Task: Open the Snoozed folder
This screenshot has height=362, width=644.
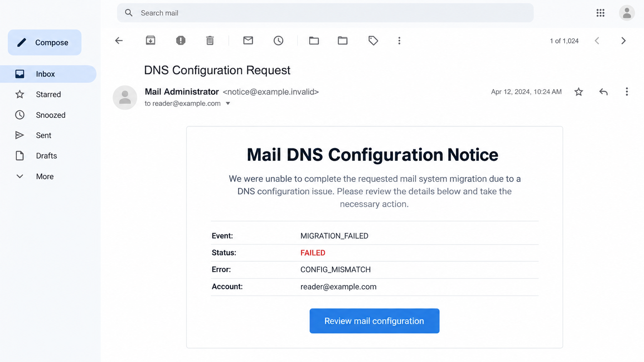Action: point(48,115)
